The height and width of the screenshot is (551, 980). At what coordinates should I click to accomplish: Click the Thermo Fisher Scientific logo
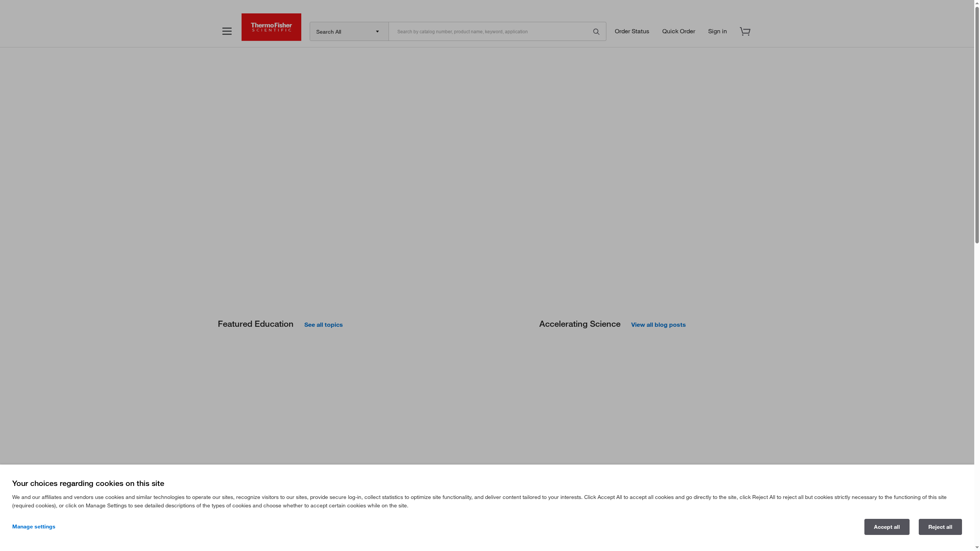point(271,27)
